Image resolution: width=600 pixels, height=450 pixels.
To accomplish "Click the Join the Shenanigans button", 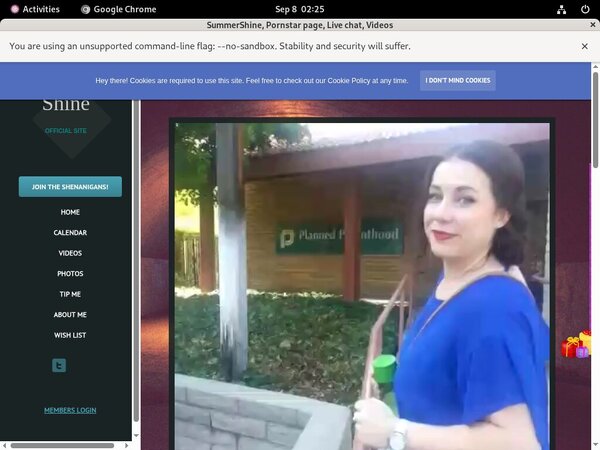I will pos(70,187).
